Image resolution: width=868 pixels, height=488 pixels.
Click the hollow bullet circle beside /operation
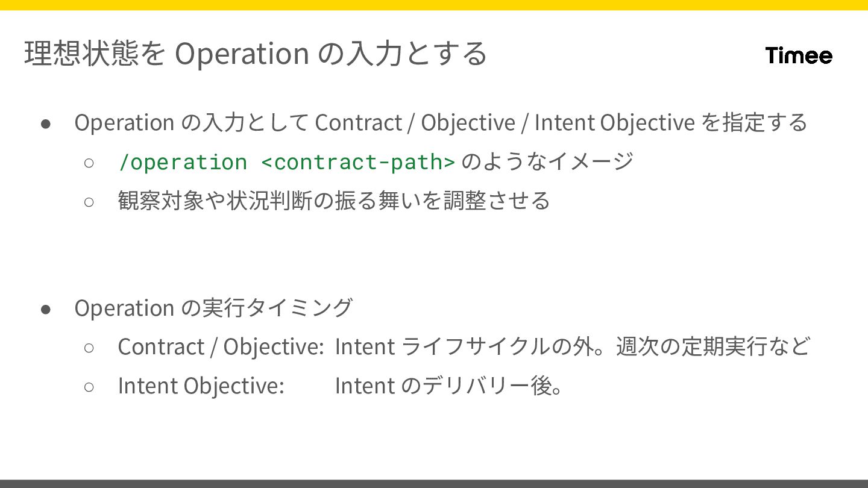[89, 163]
